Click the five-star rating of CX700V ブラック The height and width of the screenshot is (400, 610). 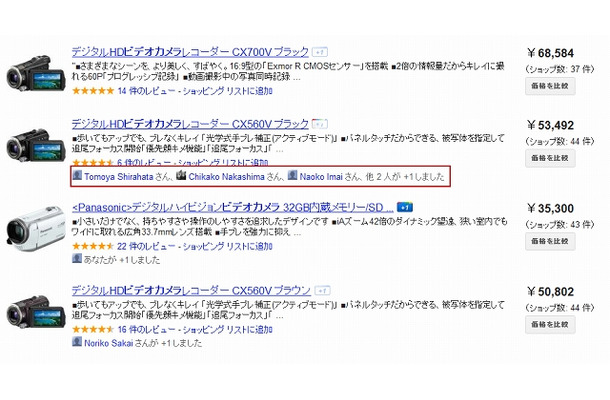click(93, 91)
